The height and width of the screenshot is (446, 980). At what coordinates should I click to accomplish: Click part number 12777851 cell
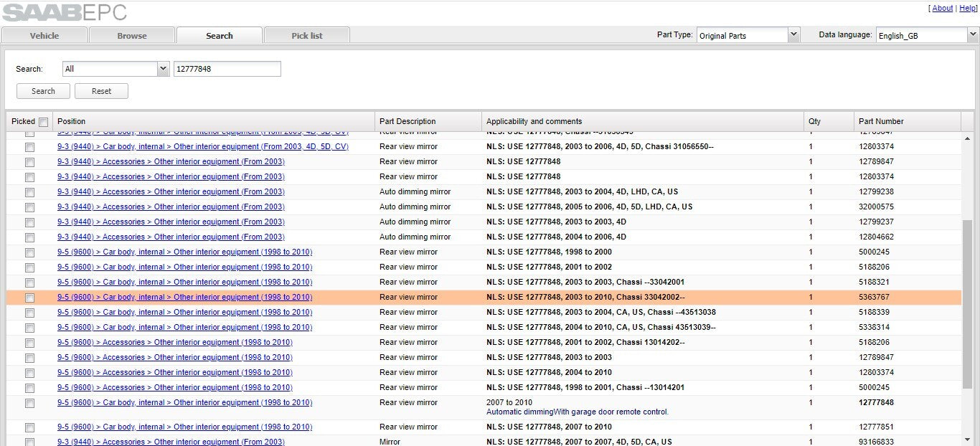876,427
